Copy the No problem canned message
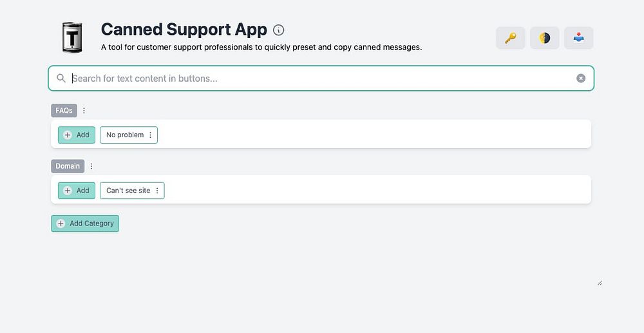This screenshot has height=333, width=644. click(124, 135)
